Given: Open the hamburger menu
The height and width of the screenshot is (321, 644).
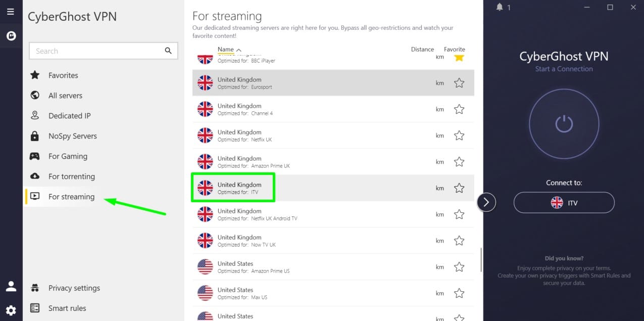Looking at the screenshot, I should coord(11,12).
